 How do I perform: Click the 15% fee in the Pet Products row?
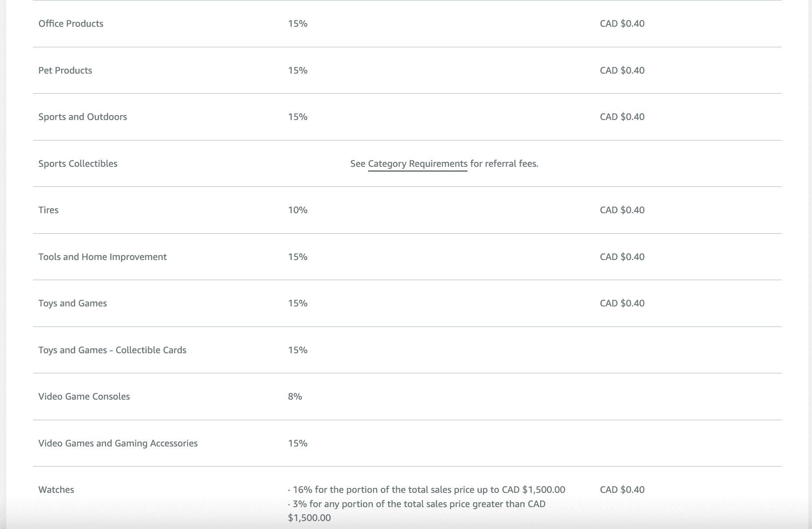tap(298, 70)
